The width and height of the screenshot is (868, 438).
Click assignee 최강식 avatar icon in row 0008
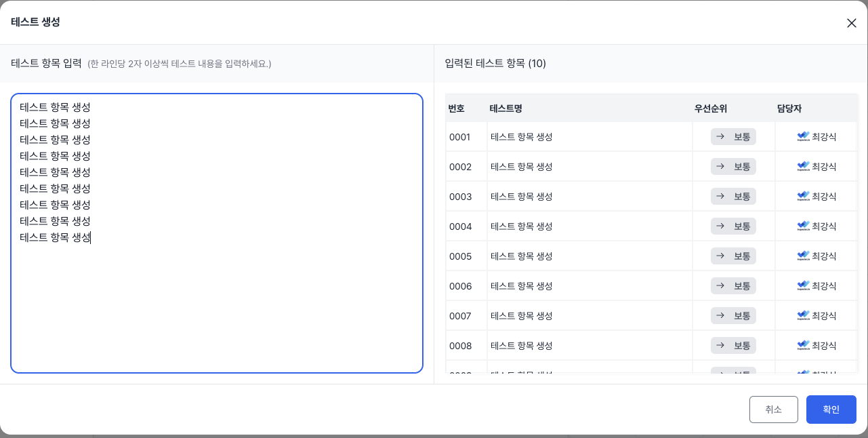tap(804, 346)
